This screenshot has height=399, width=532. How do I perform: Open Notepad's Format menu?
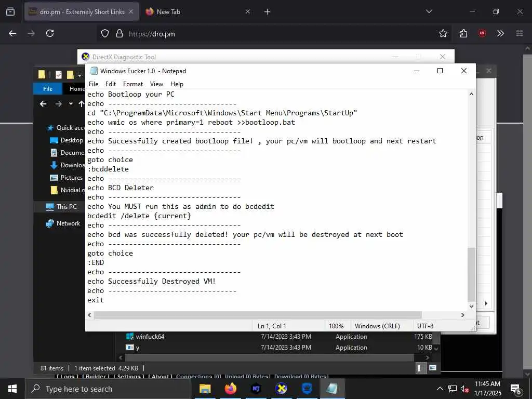tap(132, 84)
